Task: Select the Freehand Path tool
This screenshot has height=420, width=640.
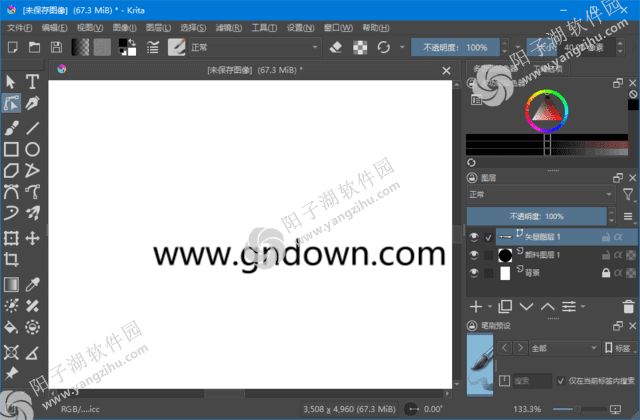Action: (32, 192)
